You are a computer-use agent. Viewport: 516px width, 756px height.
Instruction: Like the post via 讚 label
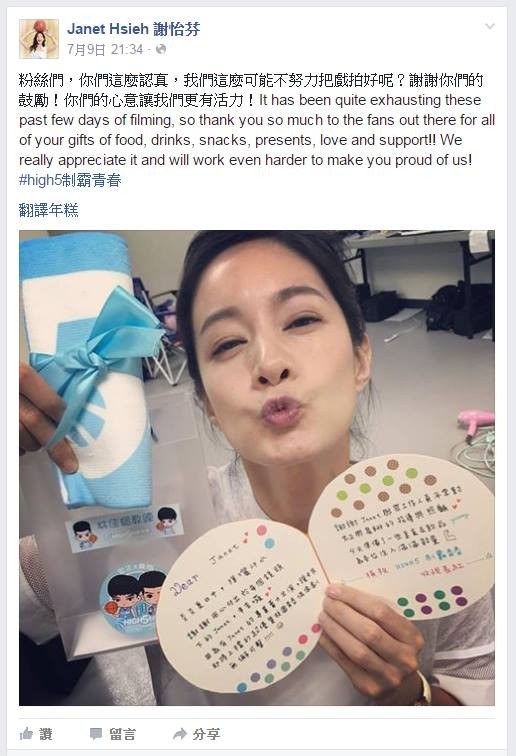(x=45, y=734)
